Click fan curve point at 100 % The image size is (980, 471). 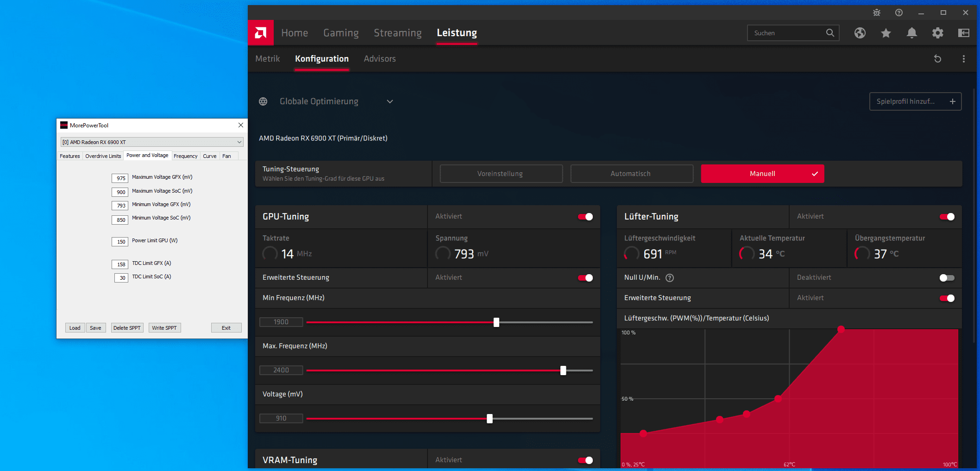click(841, 329)
